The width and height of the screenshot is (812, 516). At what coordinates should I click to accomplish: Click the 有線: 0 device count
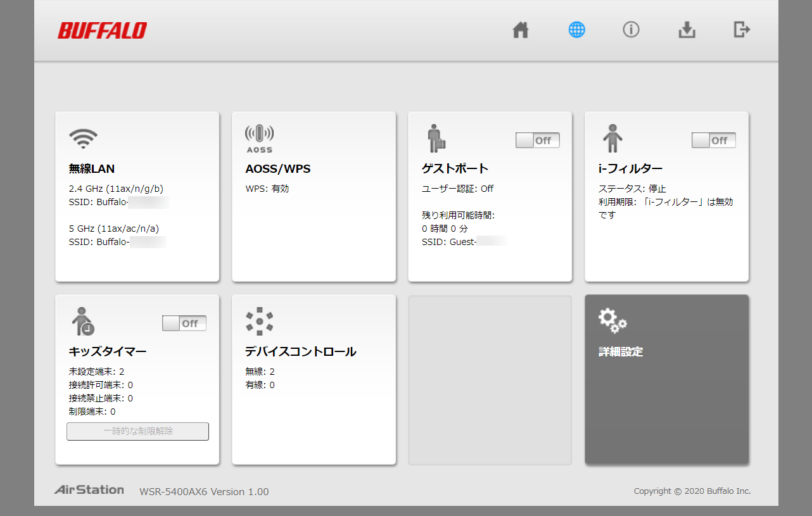tap(260, 385)
